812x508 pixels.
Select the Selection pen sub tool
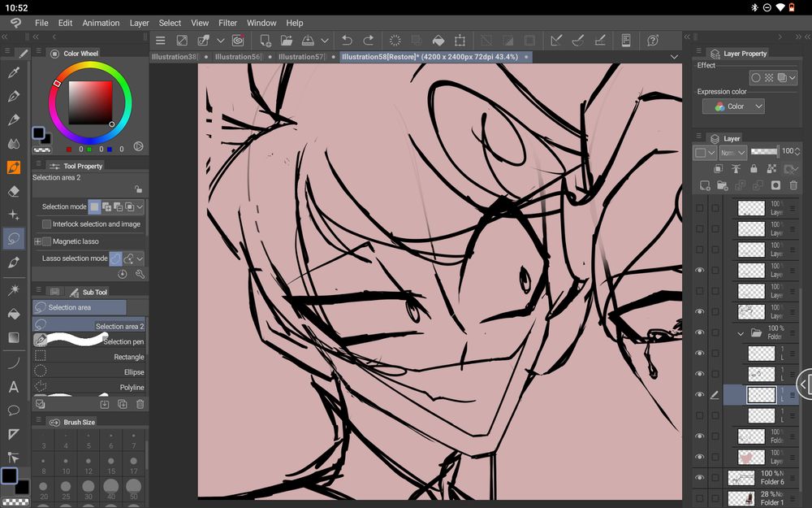(x=89, y=341)
